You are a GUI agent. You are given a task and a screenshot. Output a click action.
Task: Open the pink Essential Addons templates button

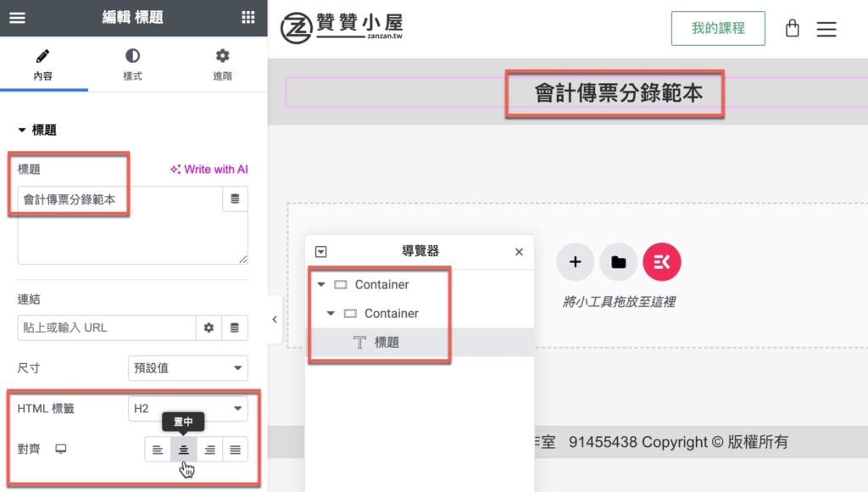[x=661, y=261]
